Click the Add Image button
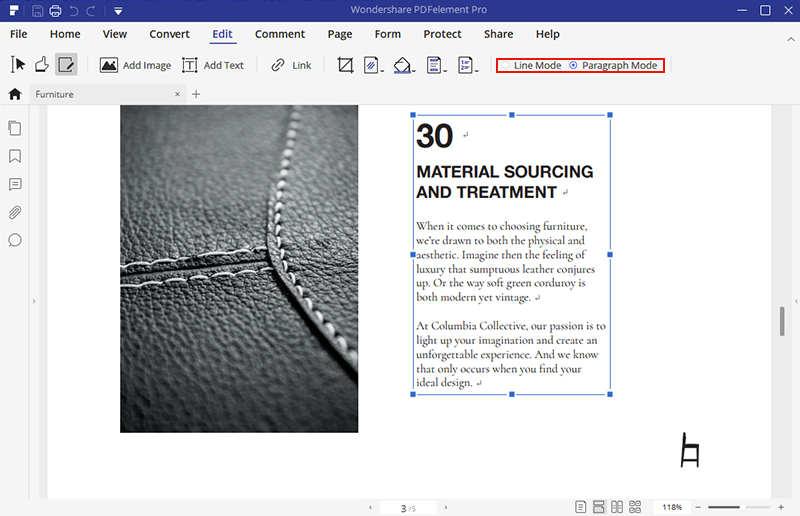Screen dimensions: 800x516 coord(135,65)
